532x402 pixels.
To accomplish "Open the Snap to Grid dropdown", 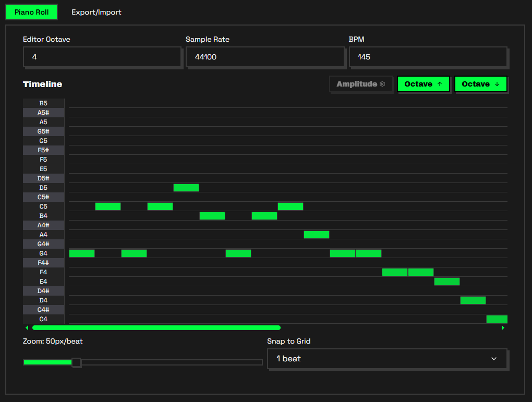I will tap(387, 359).
